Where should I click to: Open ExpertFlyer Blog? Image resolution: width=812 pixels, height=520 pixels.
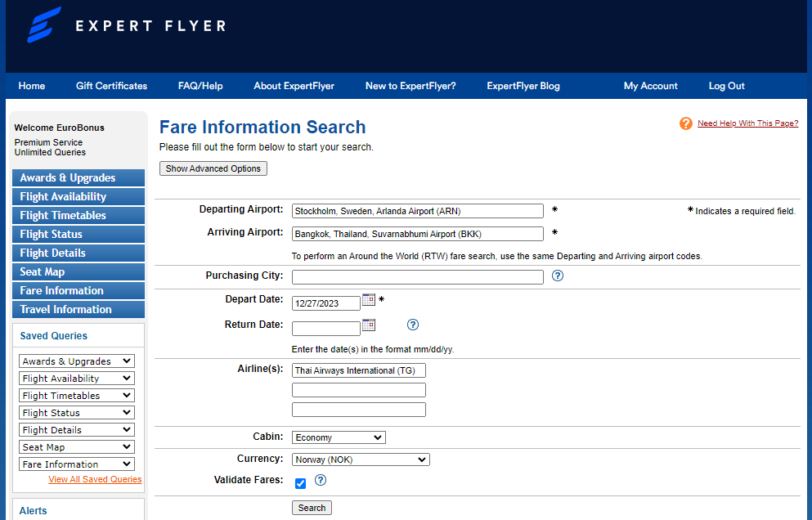point(523,86)
